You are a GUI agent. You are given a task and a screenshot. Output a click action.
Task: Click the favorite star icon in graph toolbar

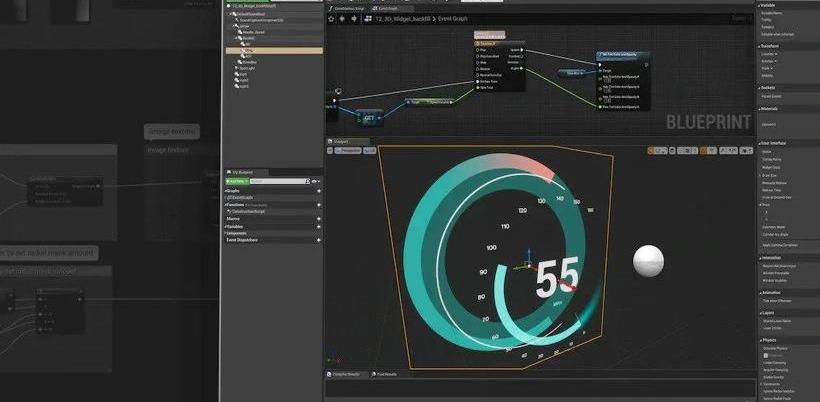(330, 19)
